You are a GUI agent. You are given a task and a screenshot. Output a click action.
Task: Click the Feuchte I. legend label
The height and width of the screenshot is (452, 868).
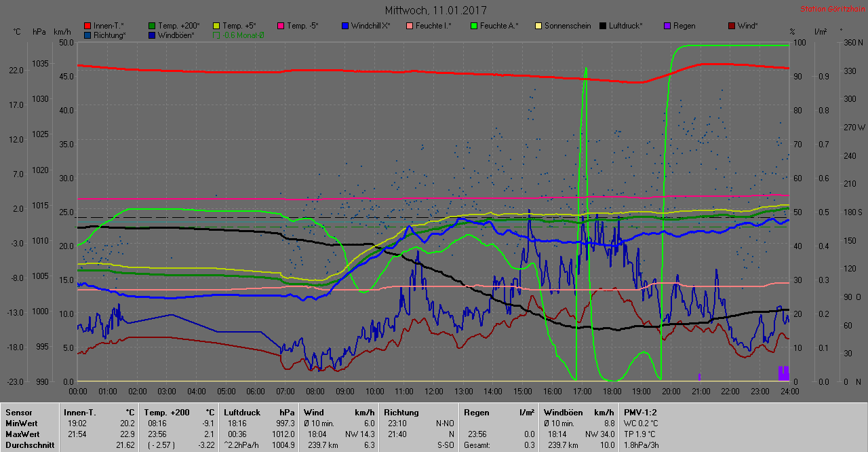pos(433,26)
